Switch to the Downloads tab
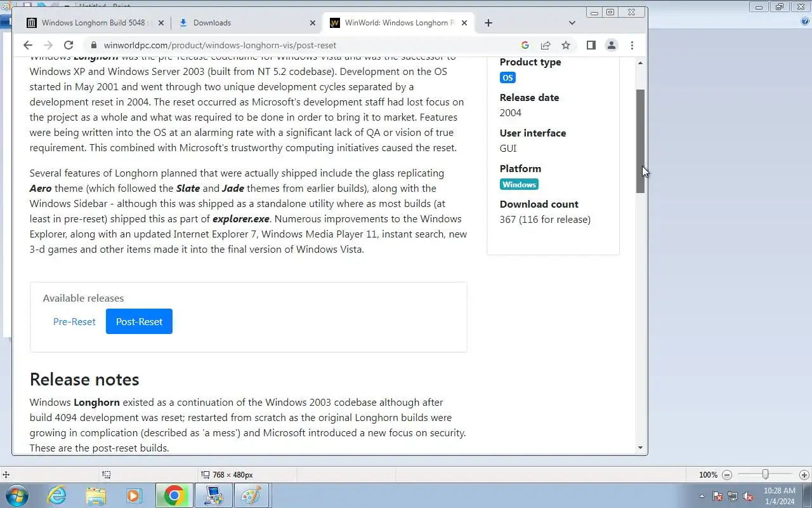 247,23
